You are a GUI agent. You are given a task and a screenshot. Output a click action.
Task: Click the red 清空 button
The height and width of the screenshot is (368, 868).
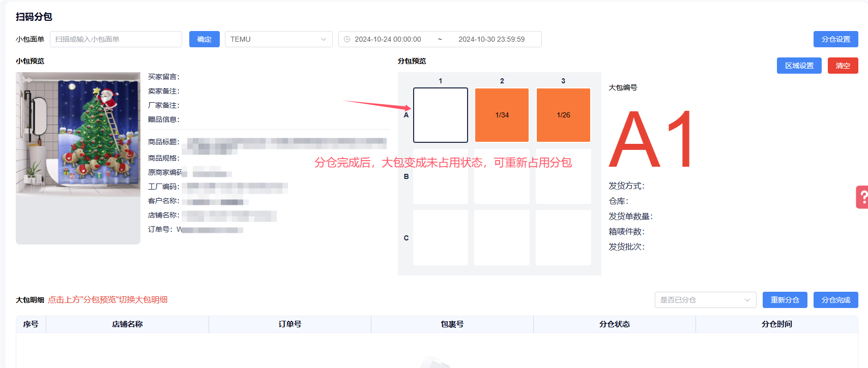pyautogui.click(x=843, y=66)
